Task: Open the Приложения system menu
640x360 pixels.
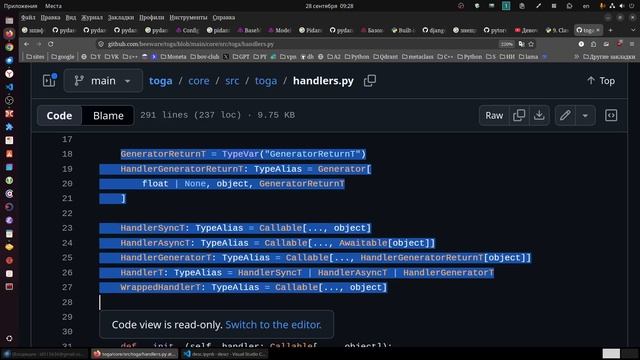Action: coord(20,6)
